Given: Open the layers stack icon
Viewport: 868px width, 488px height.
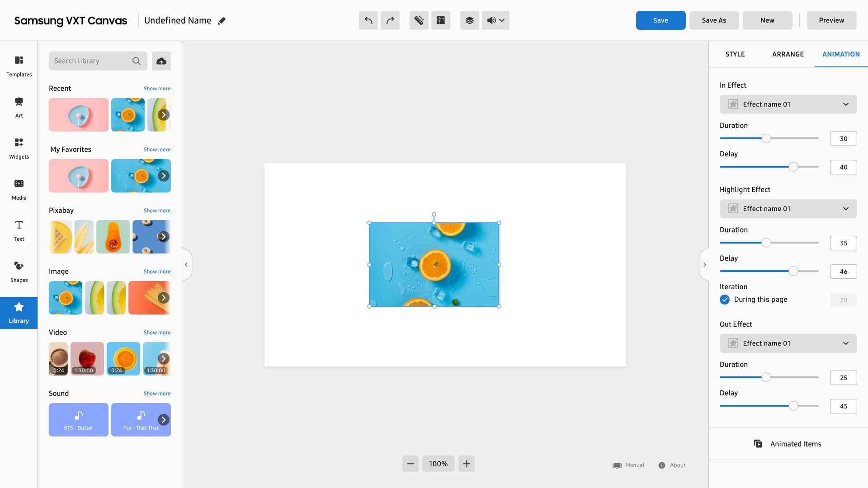Looking at the screenshot, I should point(469,20).
